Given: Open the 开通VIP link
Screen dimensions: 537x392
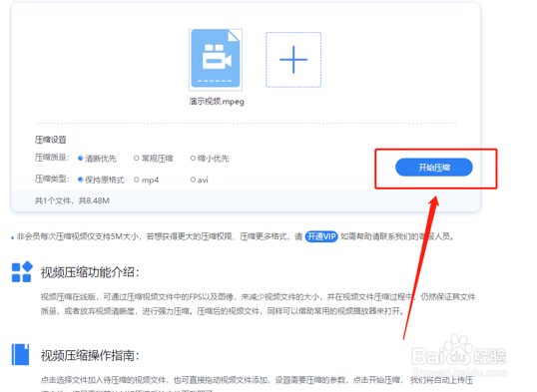Looking at the screenshot, I should point(321,236).
